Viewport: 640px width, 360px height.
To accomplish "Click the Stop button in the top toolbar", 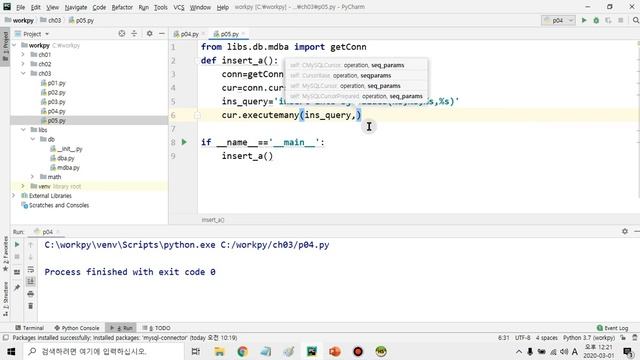I will coord(621,20).
